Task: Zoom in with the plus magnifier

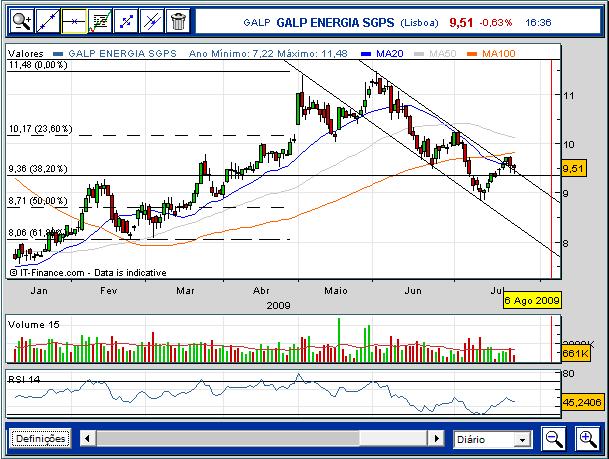Action: [587, 439]
